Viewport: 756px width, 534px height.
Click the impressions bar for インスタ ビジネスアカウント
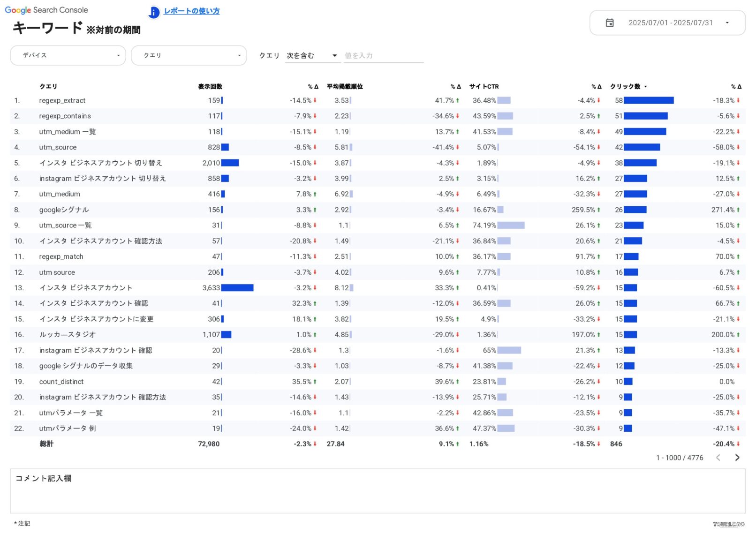pos(237,288)
